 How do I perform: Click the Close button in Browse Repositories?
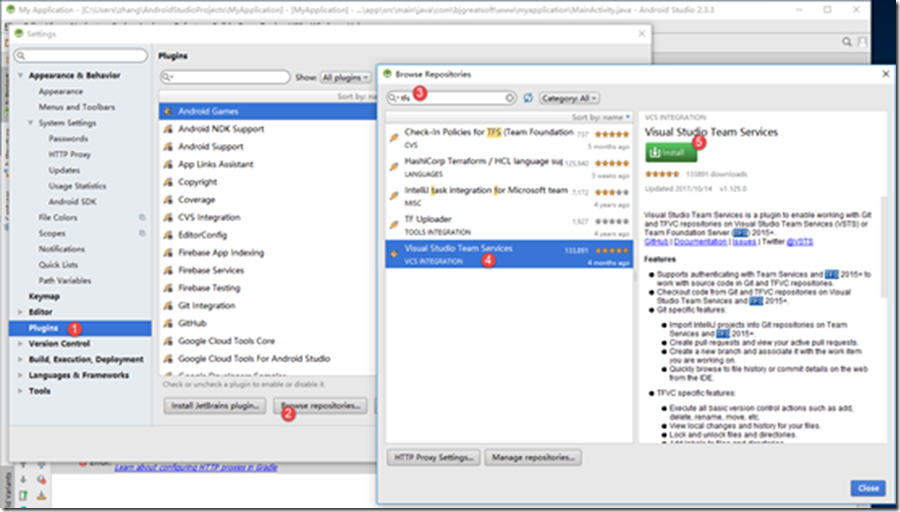click(868, 488)
